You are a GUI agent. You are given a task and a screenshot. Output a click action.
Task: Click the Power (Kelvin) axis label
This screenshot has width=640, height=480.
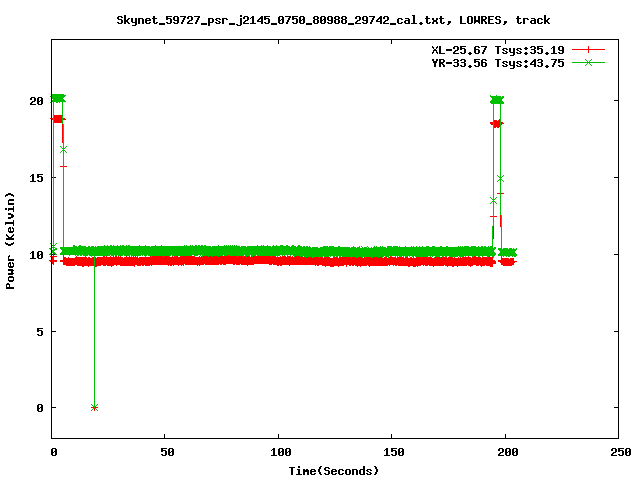[x=10, y=241]
